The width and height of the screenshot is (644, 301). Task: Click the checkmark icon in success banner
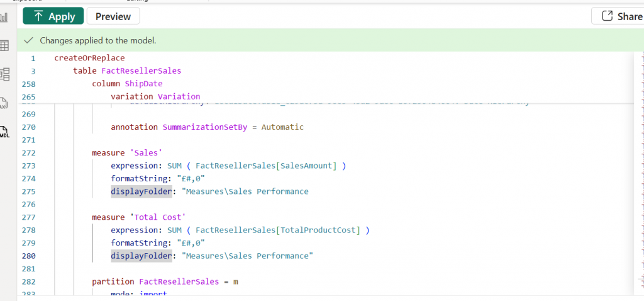pyautogui.click(x=28, y=40)
